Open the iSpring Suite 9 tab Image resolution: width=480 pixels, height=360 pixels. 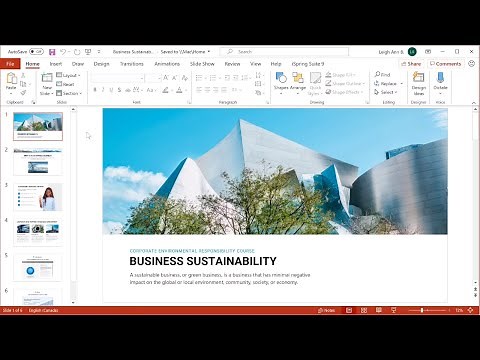click(x=308, y=64)
